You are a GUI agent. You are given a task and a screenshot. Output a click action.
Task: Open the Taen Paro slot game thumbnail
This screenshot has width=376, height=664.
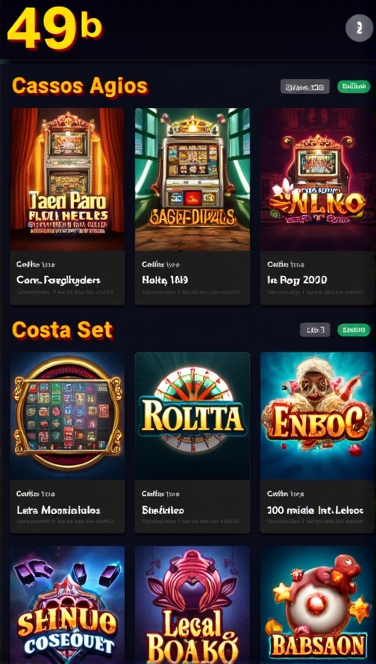click(67, 179)
